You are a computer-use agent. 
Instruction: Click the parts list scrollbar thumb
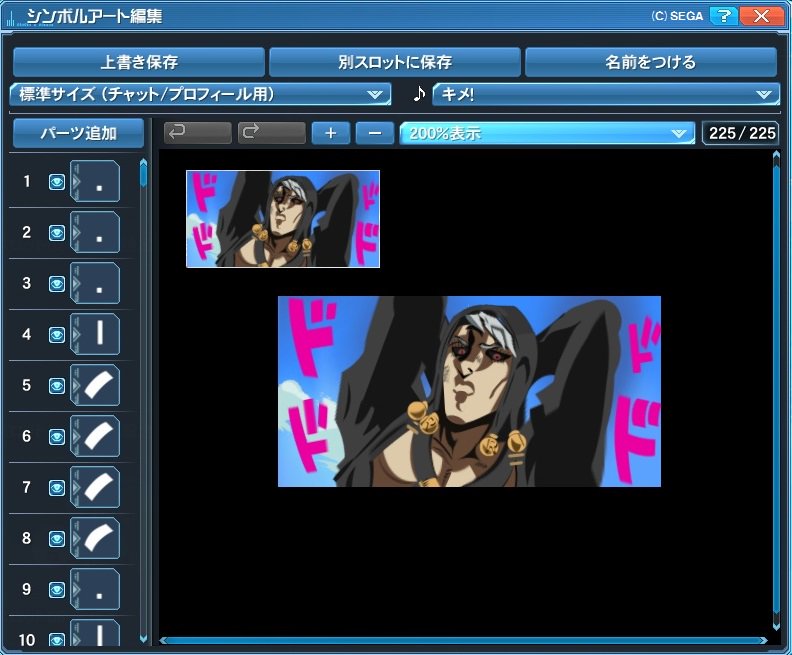(x=143, y=174)
